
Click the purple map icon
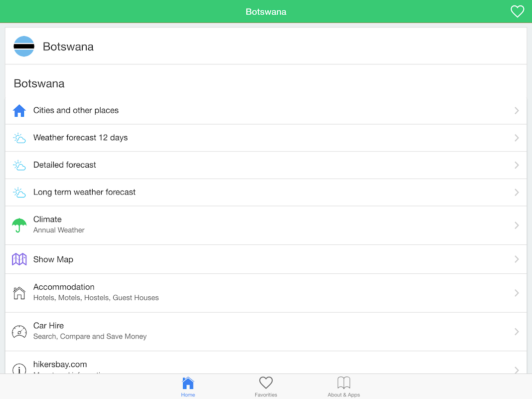pyautogui.click(x=19, y=259)
